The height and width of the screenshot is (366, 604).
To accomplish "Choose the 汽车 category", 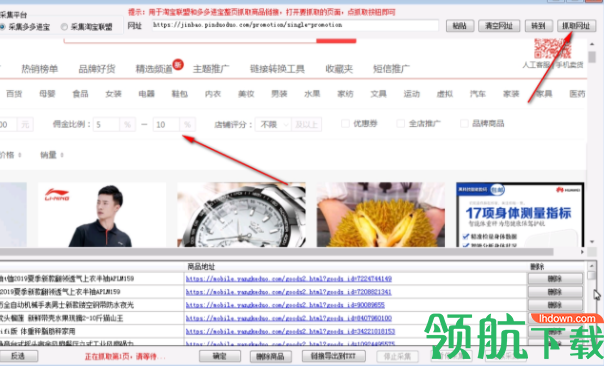I will [478, 94].
